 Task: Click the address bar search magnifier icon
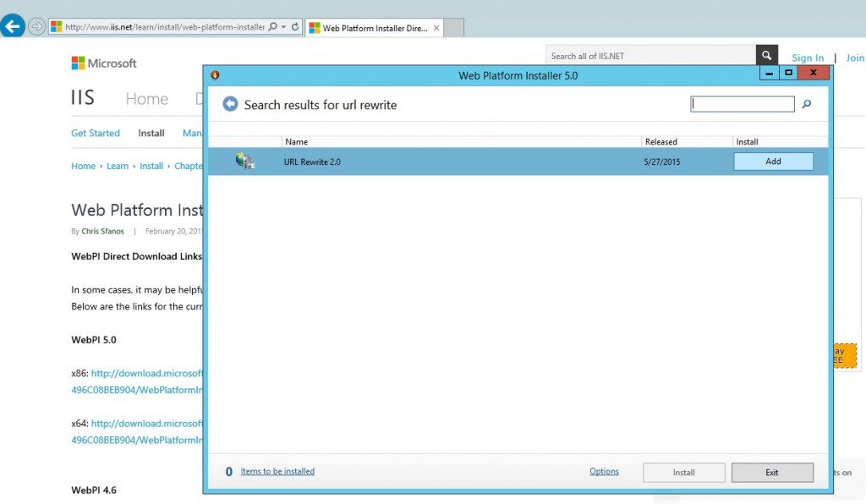pos(272,26)
